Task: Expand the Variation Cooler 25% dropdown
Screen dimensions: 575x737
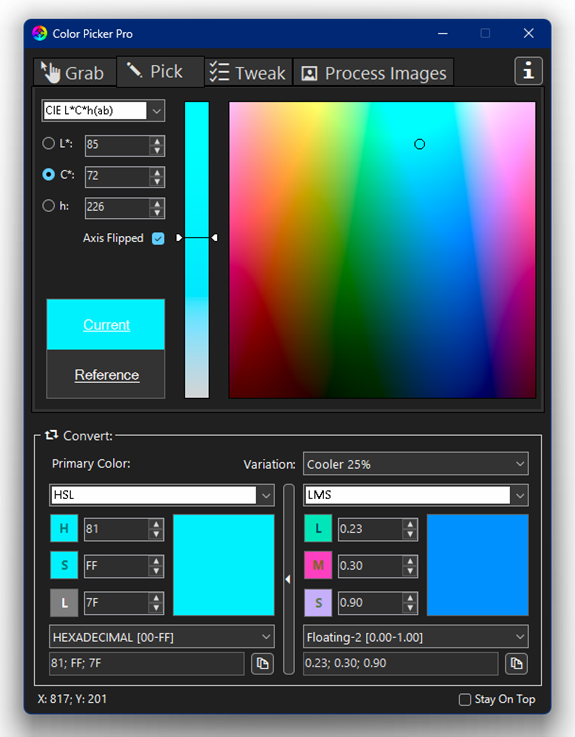Action: [x=416, y=464]
